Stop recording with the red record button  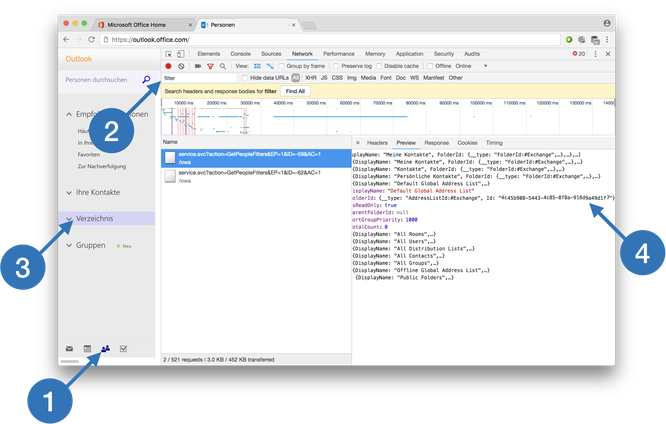[x=168, y=66]
